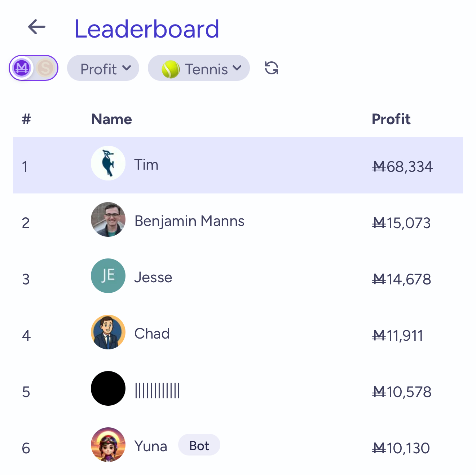Click the Name column header
This screenshot has height=475, width=476.
(x=111, y=119)
